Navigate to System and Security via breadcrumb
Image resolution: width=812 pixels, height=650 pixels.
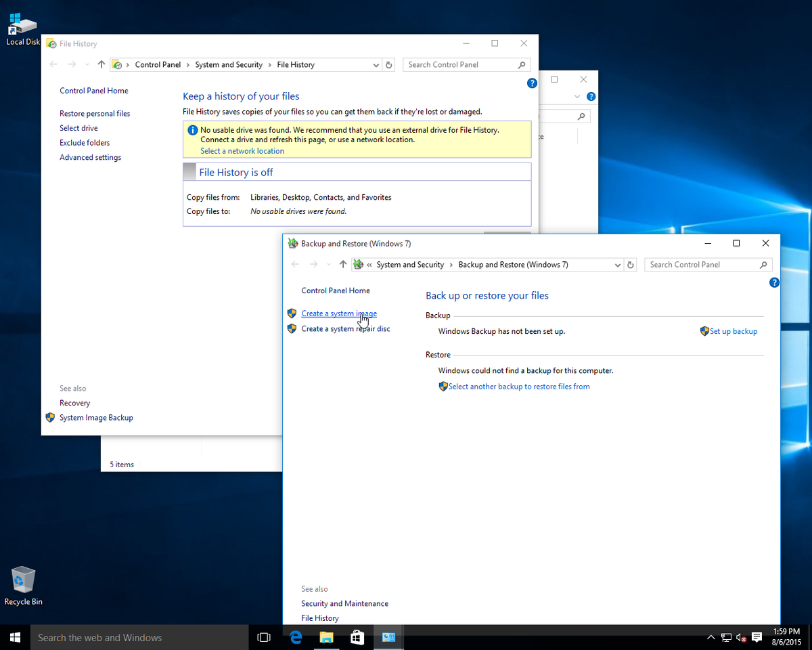pyautogui.click(x=410, y=265)
